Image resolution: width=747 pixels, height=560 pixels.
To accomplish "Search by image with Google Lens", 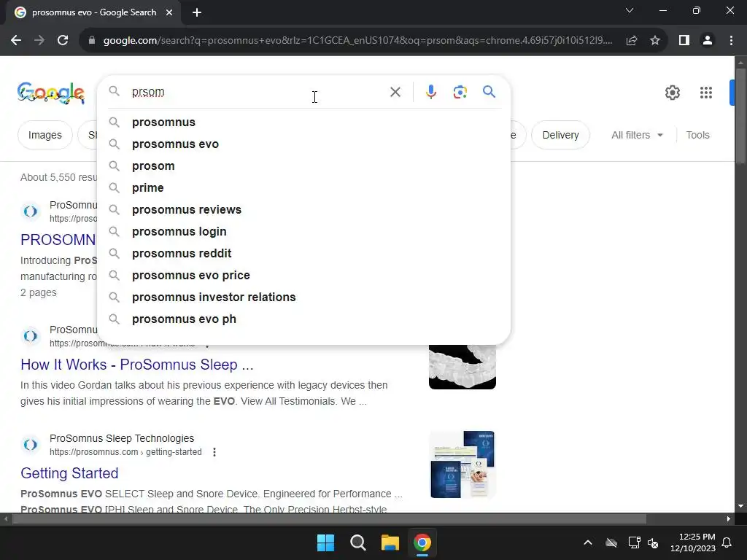I will [460, 92].
